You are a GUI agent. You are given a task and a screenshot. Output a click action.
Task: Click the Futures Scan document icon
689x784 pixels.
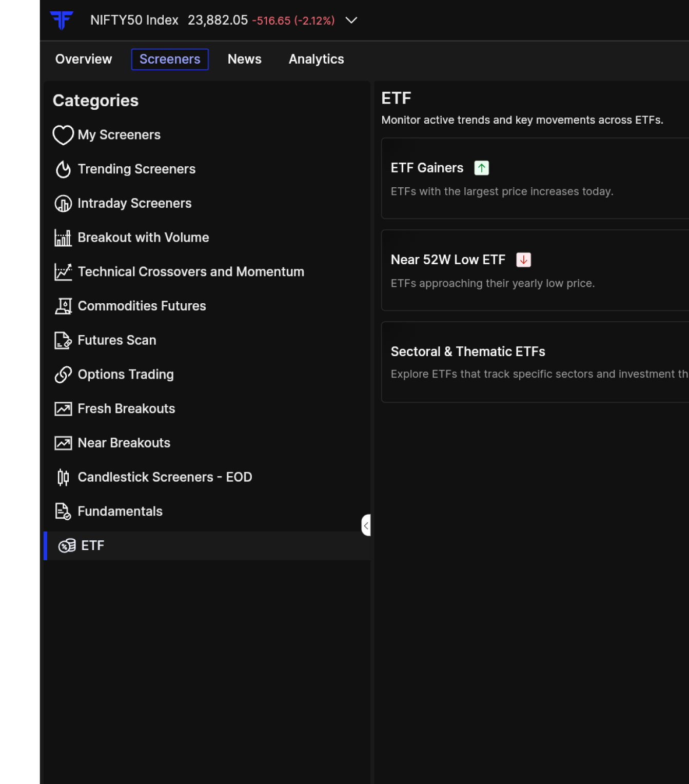point(63,340)
